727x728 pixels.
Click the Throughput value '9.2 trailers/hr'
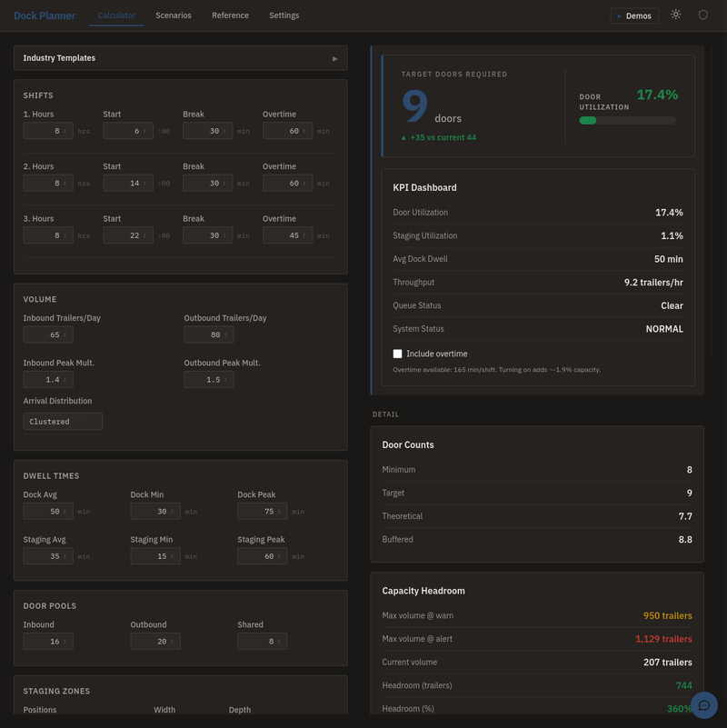click(x=653, y=283)
